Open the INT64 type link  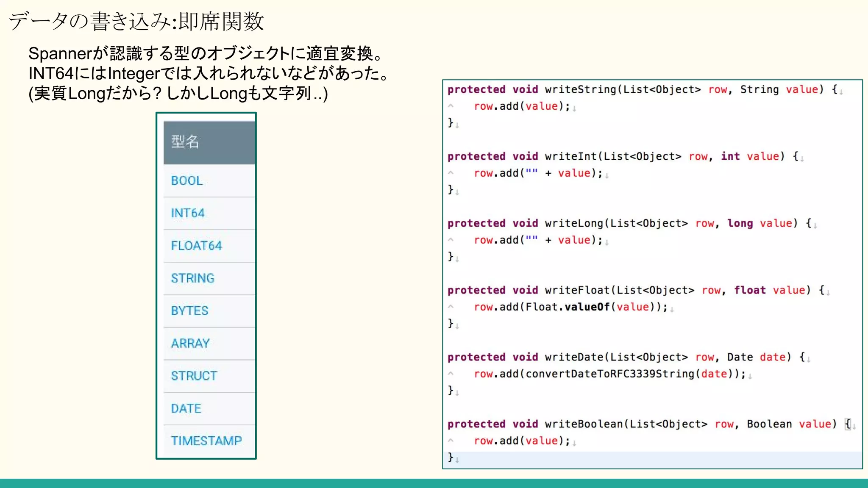188,213
